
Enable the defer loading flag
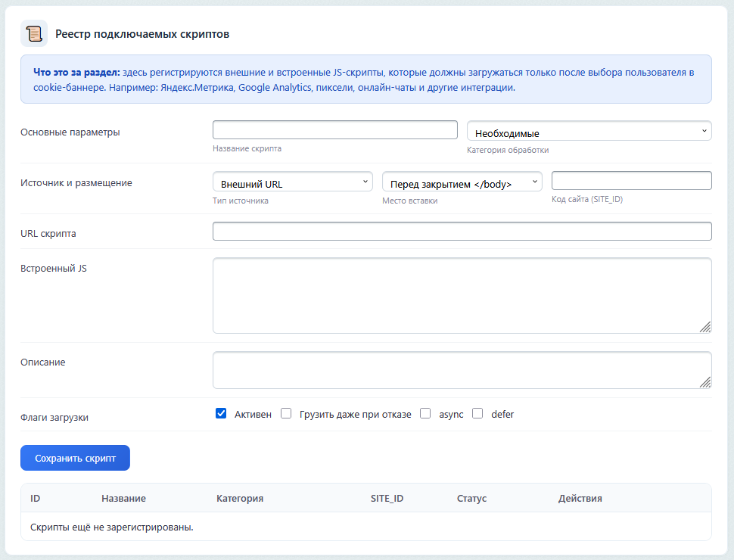point(477,413)
